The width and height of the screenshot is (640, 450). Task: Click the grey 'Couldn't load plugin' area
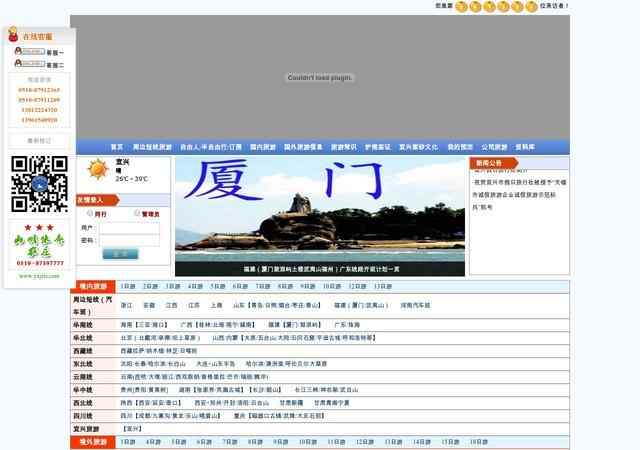[320, 77]
